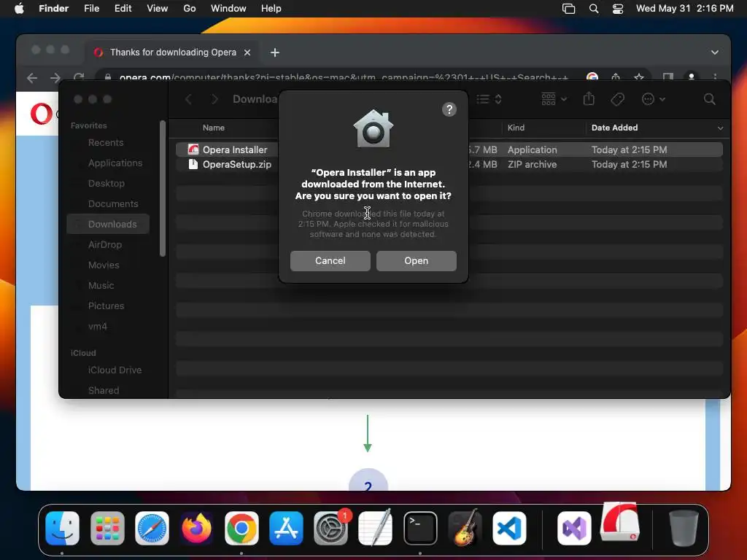747x560 pixels.
Task: Open Control Center from the menu bar
Action: pyautogui.click(x=617, y=9)
